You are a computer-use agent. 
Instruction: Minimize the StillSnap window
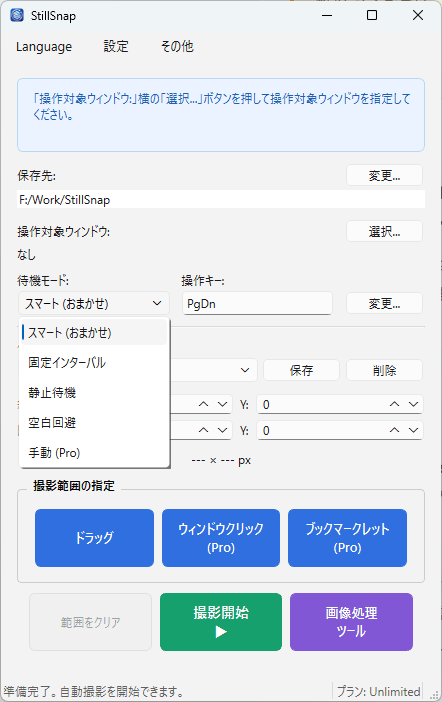[x=327, y=15]
